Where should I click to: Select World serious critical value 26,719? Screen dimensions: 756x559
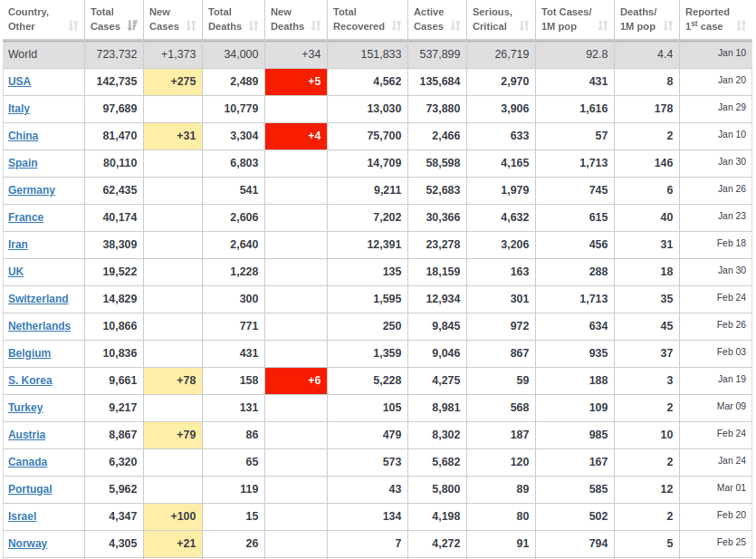click(512, 54)
